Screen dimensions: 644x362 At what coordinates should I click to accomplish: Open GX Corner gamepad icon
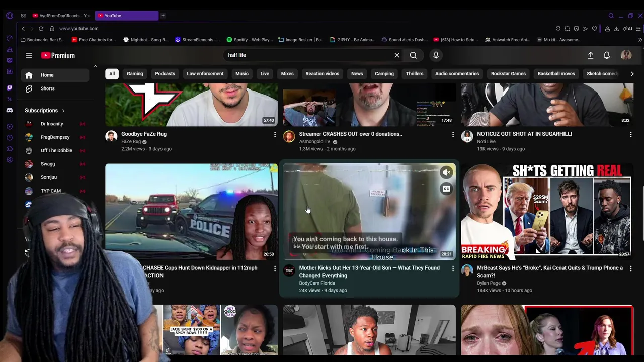23,16
